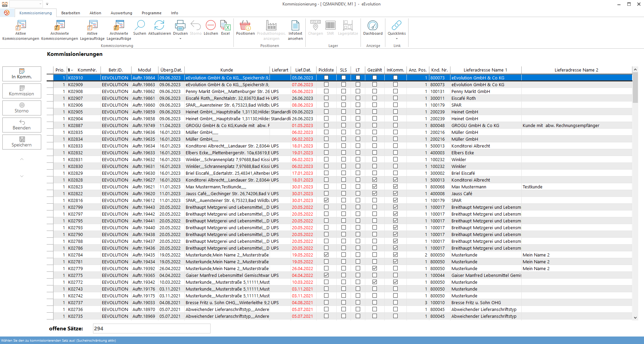
Task: Open Aktive Kommissionierungen view
Action: (x=20, y=30)
